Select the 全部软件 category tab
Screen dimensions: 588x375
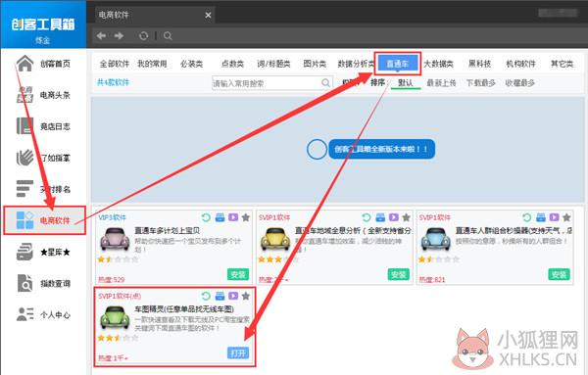click(115, 64)
